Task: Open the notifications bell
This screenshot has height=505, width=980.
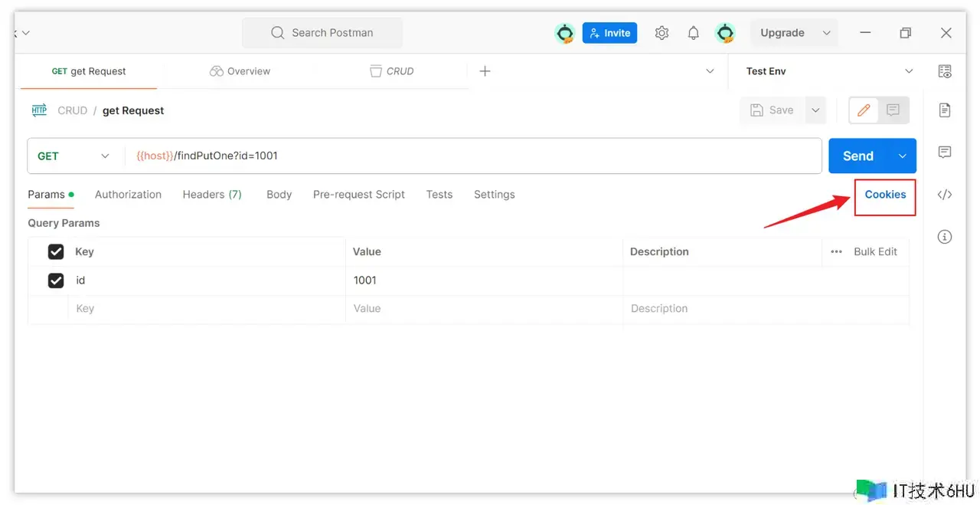Action: click(x=694, y=33)
